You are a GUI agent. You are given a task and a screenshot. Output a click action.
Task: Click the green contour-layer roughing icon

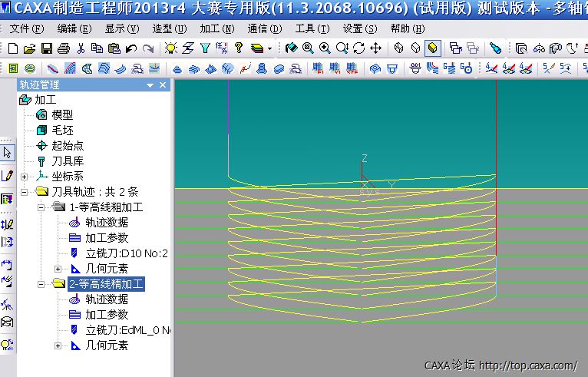click(30, 68)
